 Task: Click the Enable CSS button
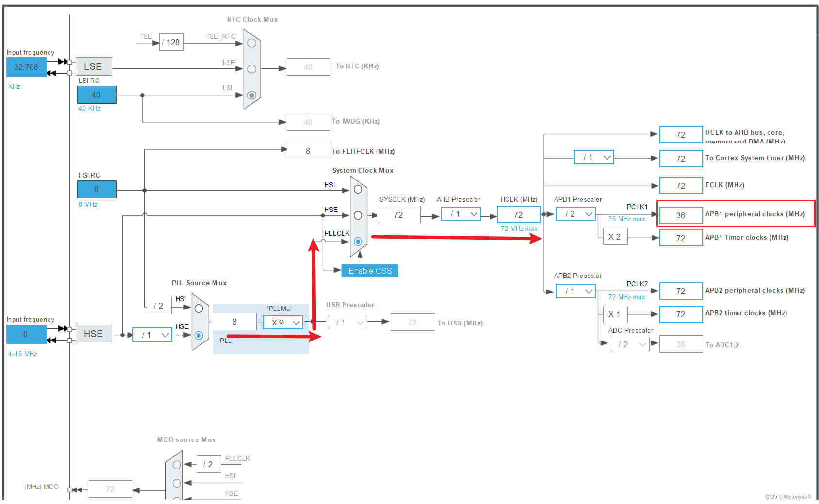pos(370,271)
